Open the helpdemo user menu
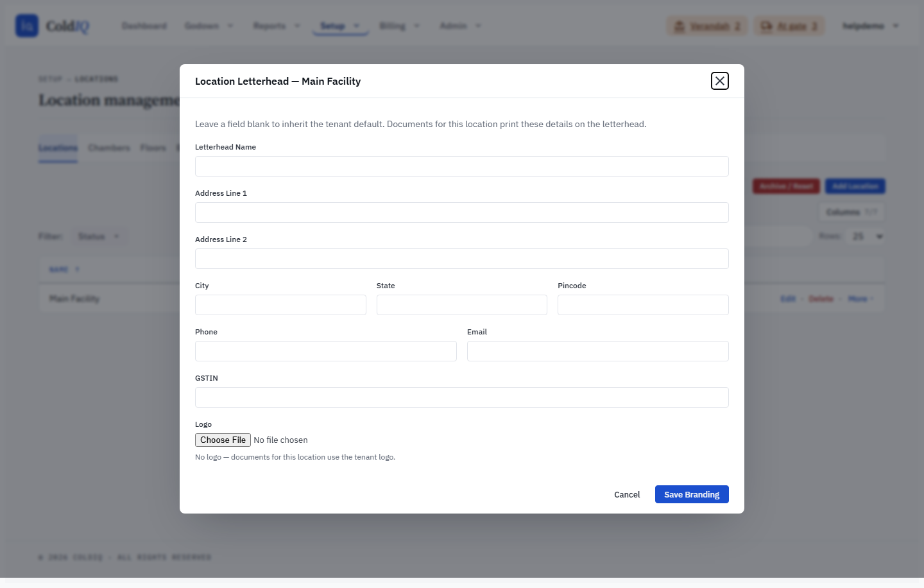Image resolution: width=924 pixels, height=588 pixels. pyautogui.click(x=871, y=26)
